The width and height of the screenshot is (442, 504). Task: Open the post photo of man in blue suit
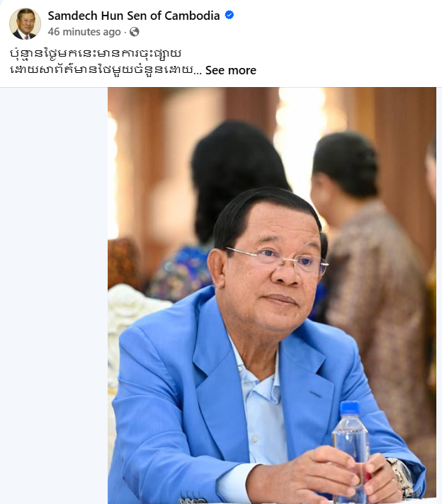(x=272, y=295)
